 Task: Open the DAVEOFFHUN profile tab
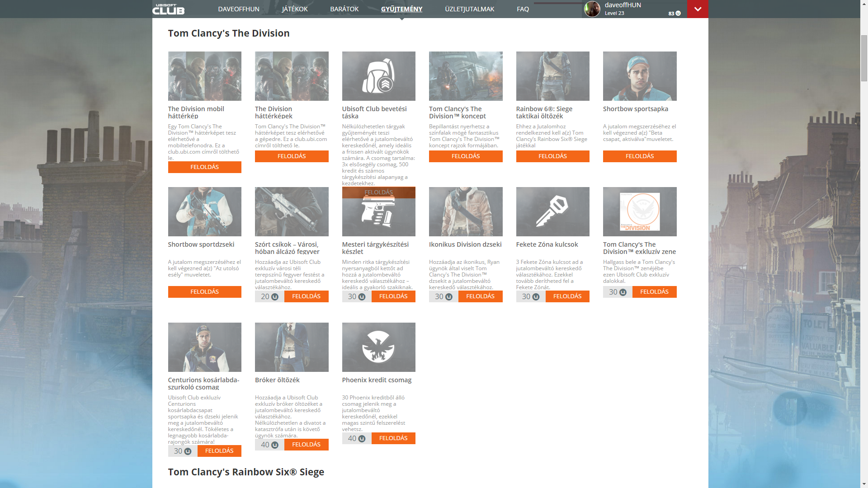239,9
